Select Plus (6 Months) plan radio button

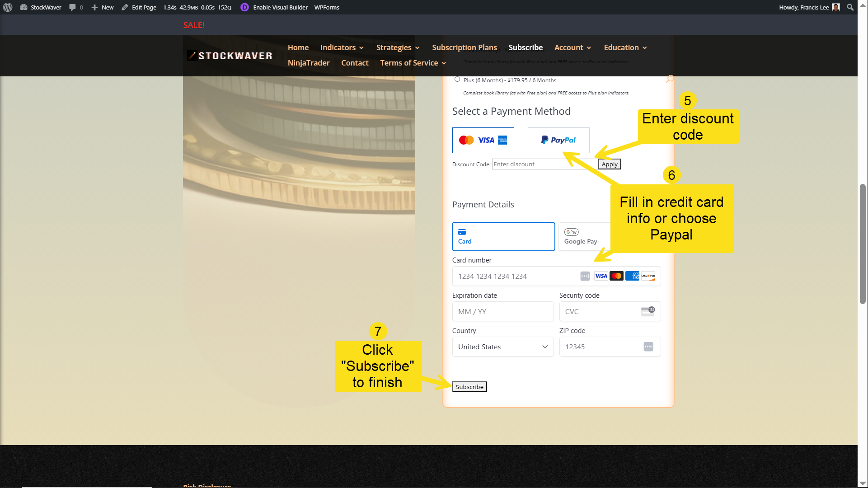[457, 80]
